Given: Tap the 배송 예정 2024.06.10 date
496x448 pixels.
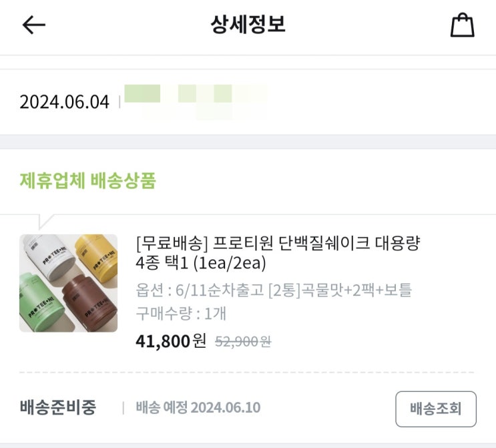Looking at the screenshot, I should (x=198, y=408).
